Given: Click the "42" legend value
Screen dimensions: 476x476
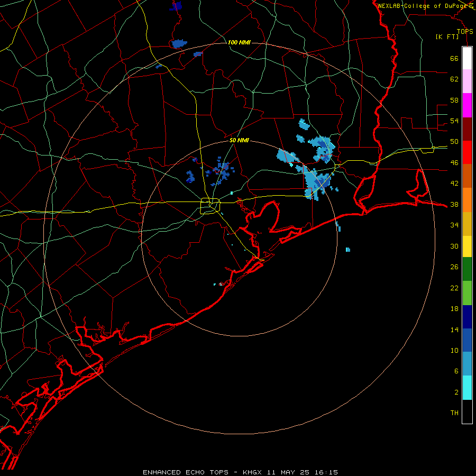Looking at the screenshot, I should coord(454,184).
